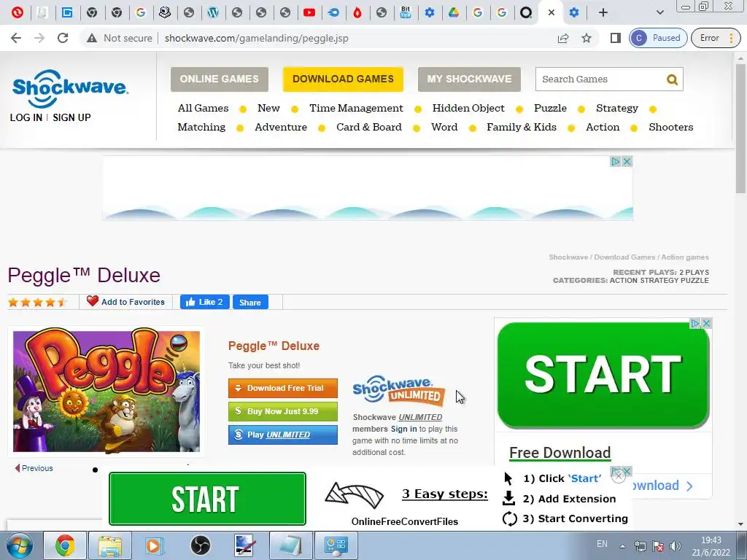Click the EN language indicator

point(602,544)
